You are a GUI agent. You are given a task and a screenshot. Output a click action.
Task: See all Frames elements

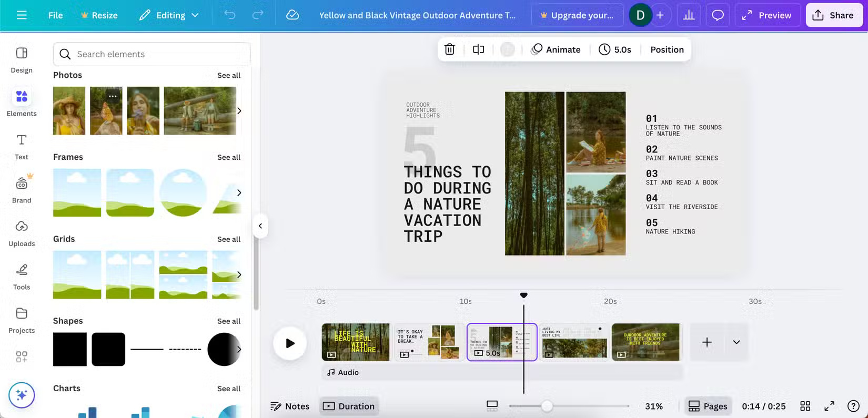click(x=229, y=157)
